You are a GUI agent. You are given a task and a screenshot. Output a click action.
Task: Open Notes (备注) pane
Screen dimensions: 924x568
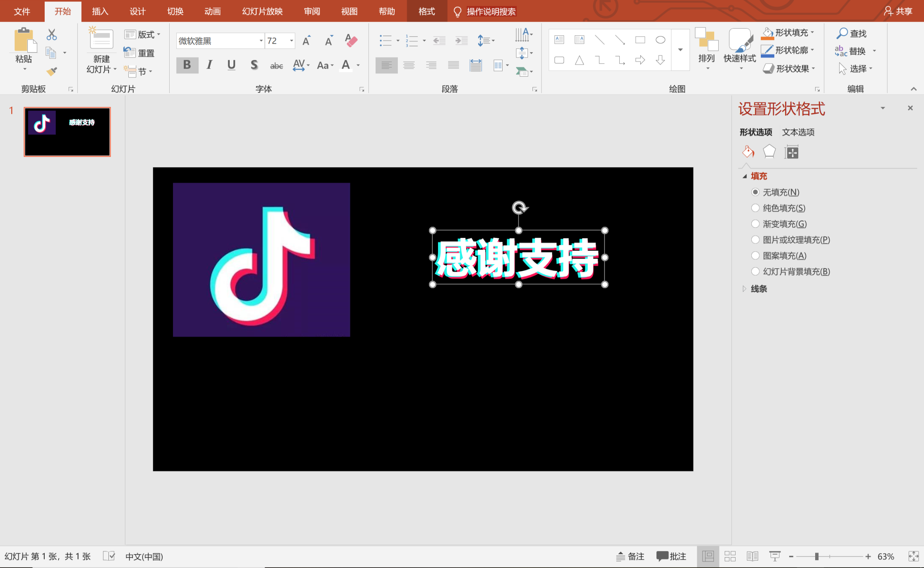click(x=630, y=556)
